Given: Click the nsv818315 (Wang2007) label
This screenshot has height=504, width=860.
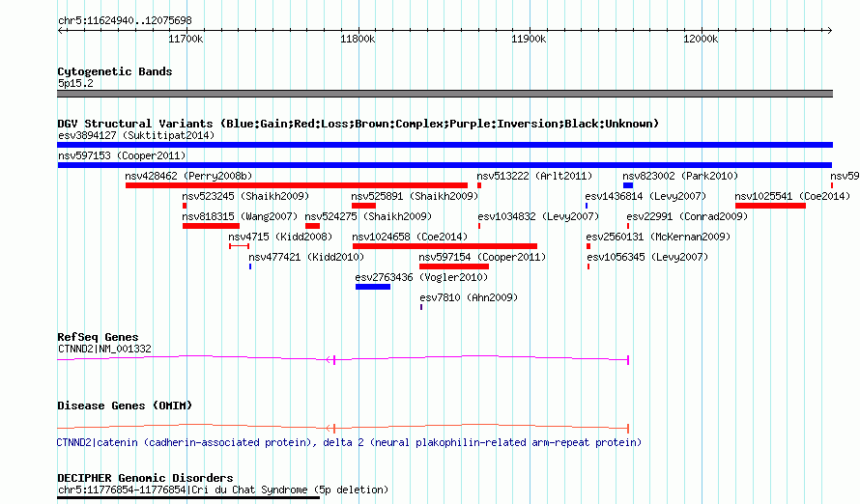Looking at the screenshot, I should [240, 216].
